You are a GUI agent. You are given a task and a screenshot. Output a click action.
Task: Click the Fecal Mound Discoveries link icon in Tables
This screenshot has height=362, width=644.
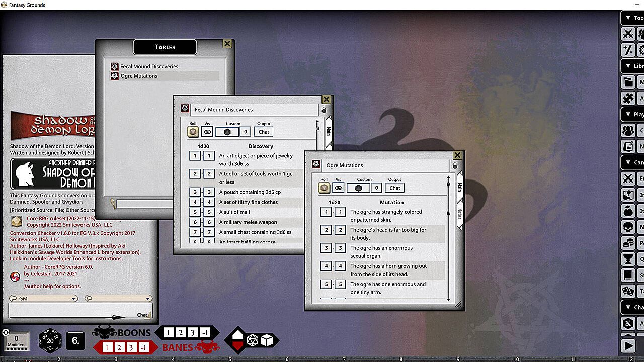114,66
